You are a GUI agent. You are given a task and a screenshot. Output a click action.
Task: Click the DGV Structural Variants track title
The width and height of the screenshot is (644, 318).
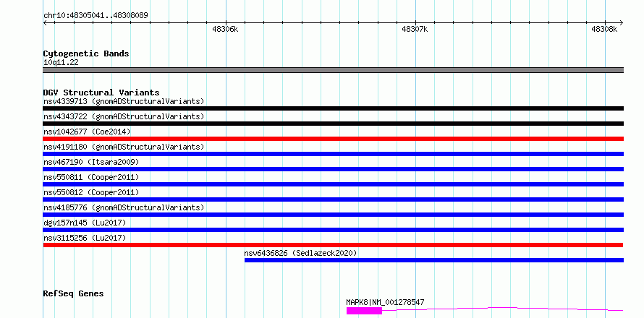[101, 93]
